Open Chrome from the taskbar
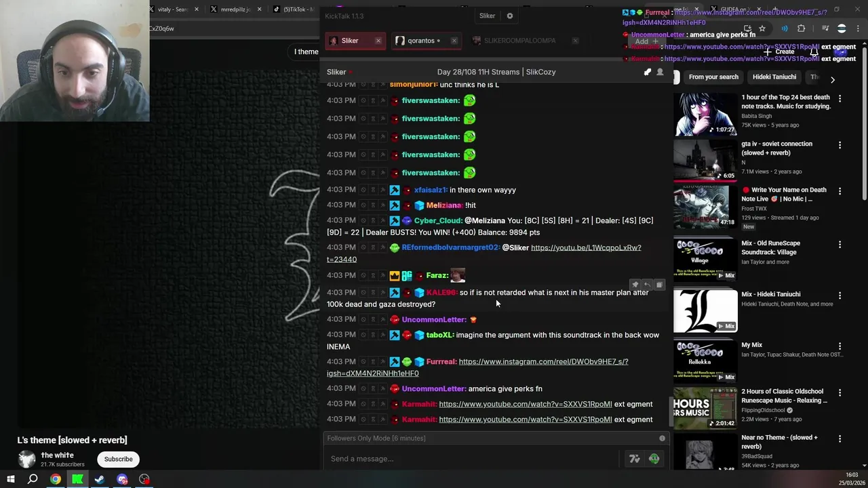Image resolution: width=868 pixels, height=488 pixels. point(56,479)
